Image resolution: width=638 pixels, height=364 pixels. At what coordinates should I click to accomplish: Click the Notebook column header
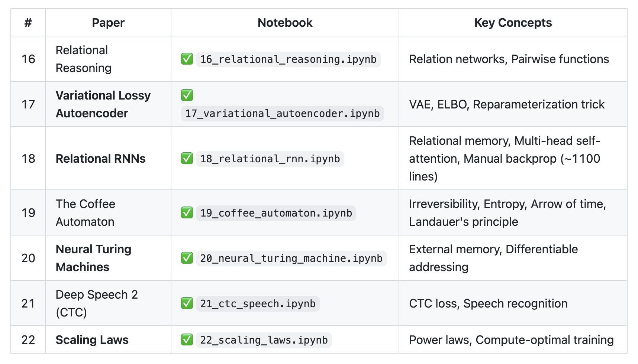click(x=285, y=23)
